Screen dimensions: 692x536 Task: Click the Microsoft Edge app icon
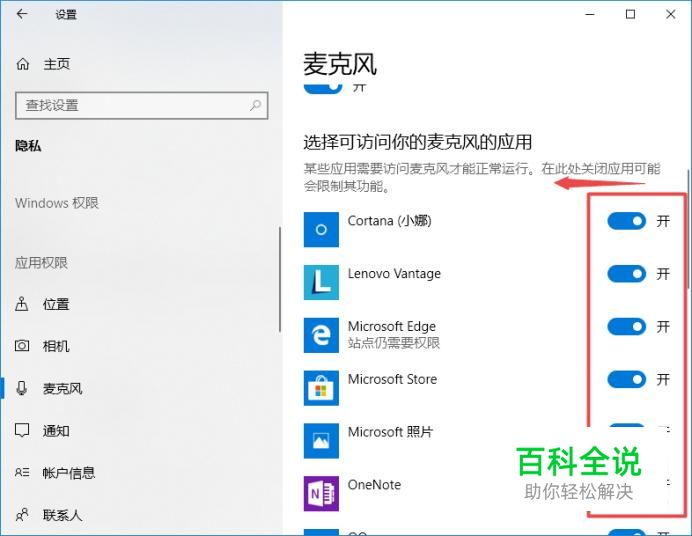tap(321, 335)
